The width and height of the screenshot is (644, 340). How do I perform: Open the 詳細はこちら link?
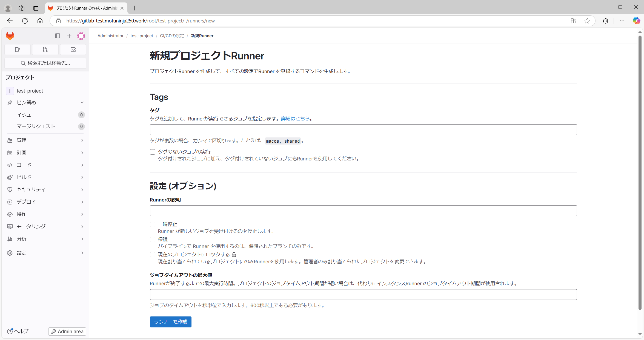tap(295, 119)
